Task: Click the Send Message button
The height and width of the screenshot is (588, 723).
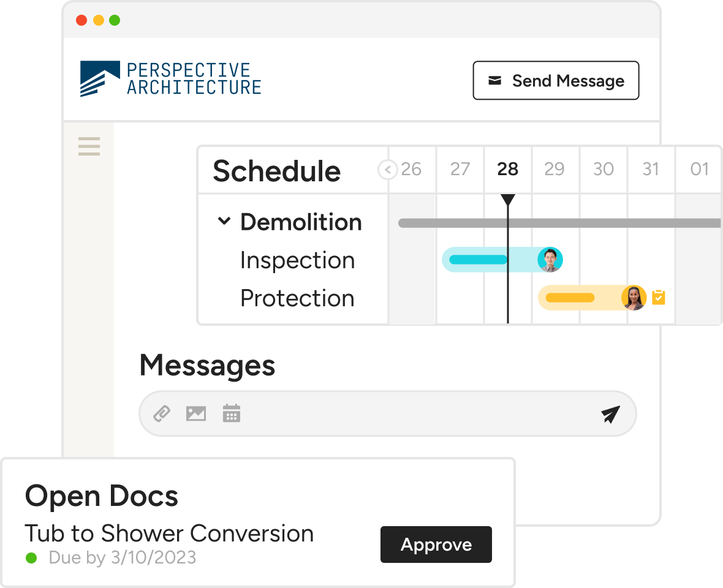Action: (556, 80)
